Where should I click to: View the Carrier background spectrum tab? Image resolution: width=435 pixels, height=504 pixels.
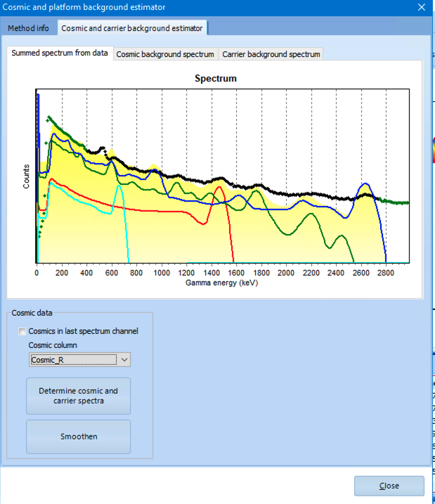271,54
